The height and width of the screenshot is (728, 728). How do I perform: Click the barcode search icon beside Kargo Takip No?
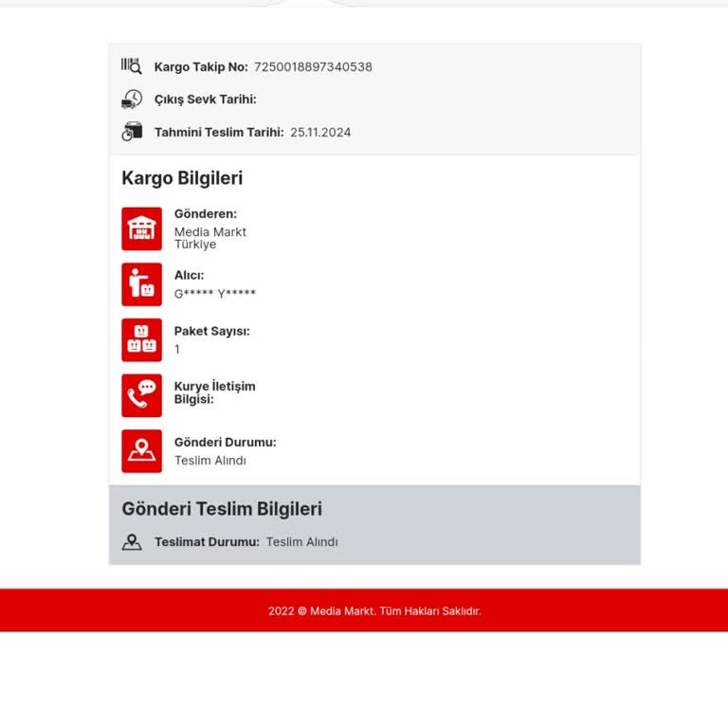(x=132, y=66)
